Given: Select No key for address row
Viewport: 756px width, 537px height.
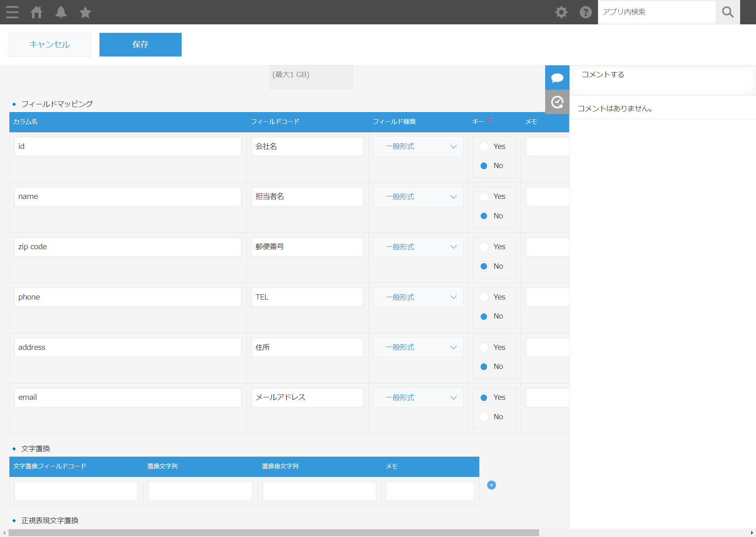Looking at the screenshot, I should 484,367.
